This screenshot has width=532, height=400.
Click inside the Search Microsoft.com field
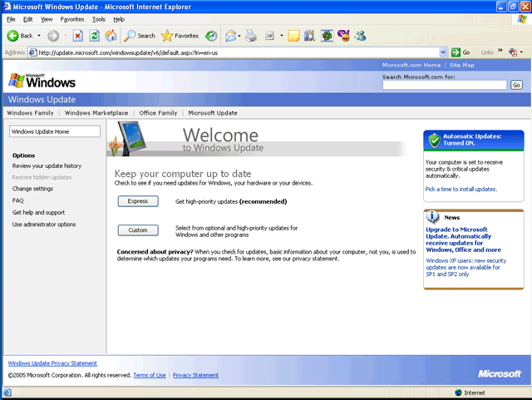pyautogui.click(x=445, y=85)
